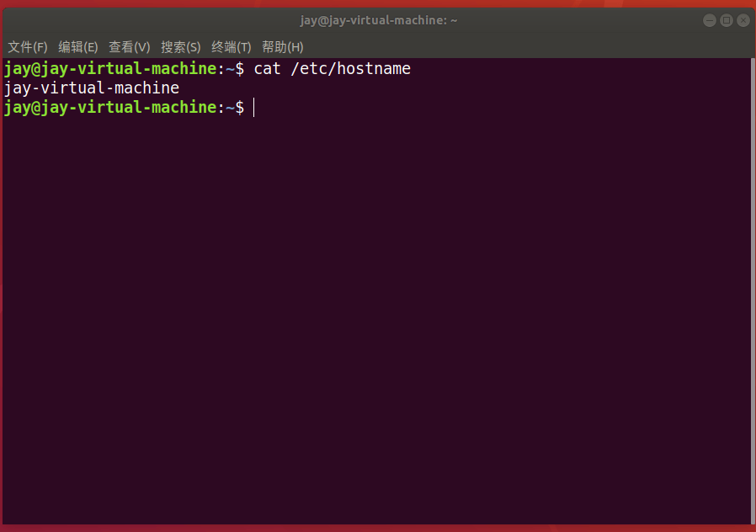Open the 编辑(E) menu
756x532 pixels.
pyautogui.click(x=78, y=47)
